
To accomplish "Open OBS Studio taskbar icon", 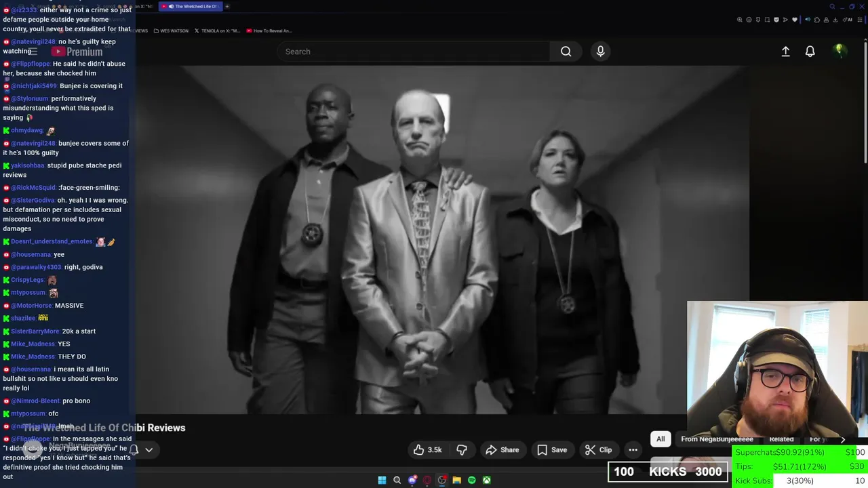I will pos(442,480).
